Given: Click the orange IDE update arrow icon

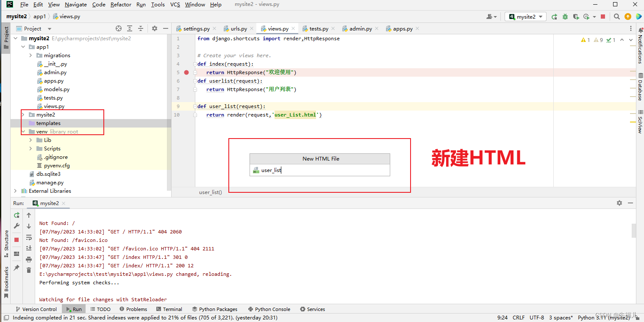Looking at the screenshot, I should [x=628, y=17].
